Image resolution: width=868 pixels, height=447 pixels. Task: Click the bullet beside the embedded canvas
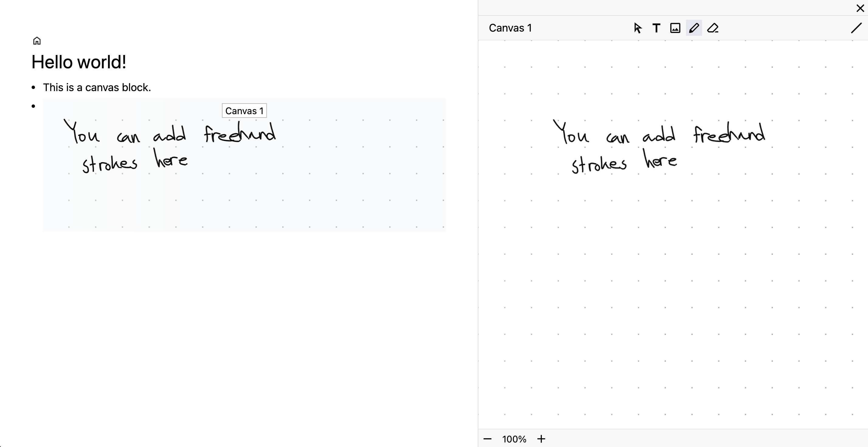tap(33, 106)
